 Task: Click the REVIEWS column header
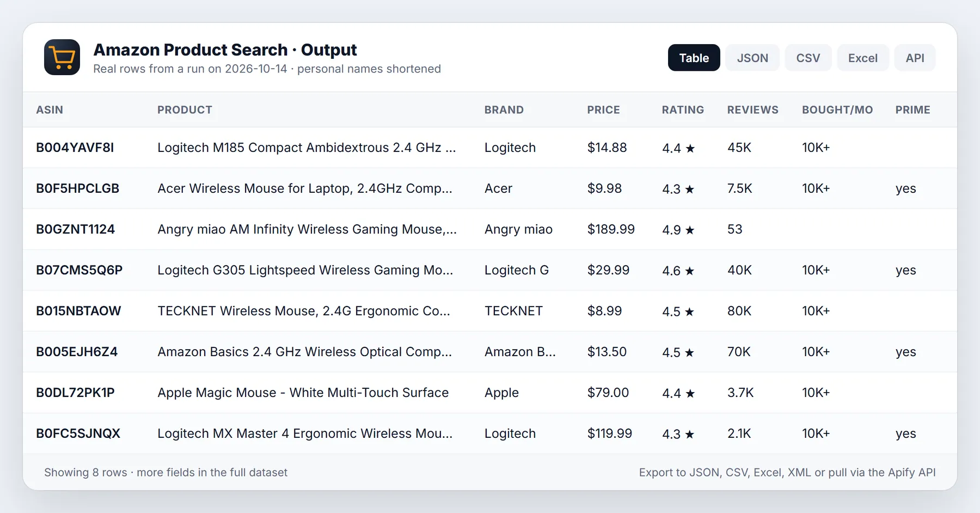click(x=752, y=110)
